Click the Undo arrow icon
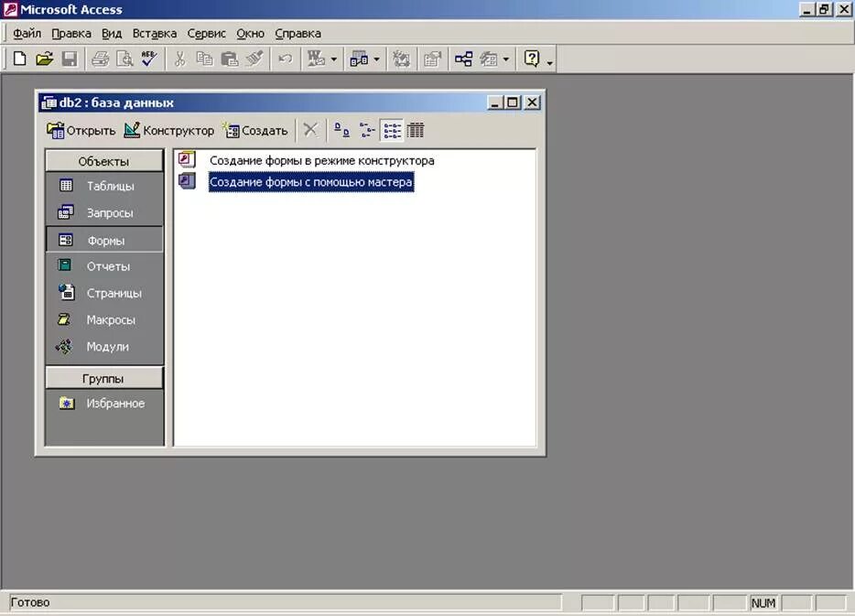 (x=286, y=59)
